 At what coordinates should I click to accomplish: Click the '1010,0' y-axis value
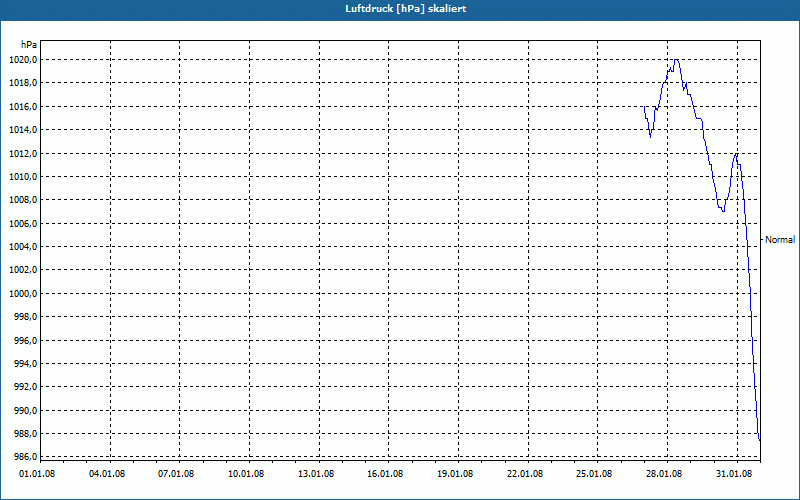tap(23, 177)
